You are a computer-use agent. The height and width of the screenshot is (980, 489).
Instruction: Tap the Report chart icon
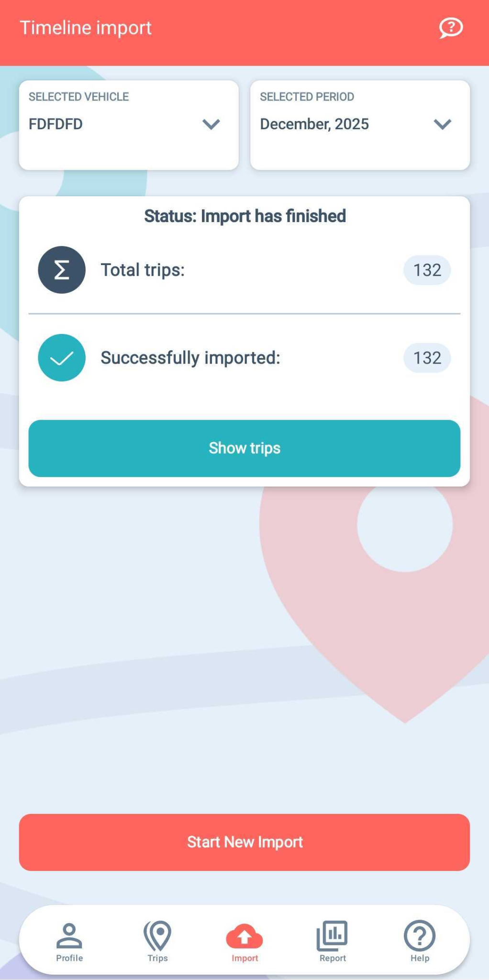(x=332, y=935)
